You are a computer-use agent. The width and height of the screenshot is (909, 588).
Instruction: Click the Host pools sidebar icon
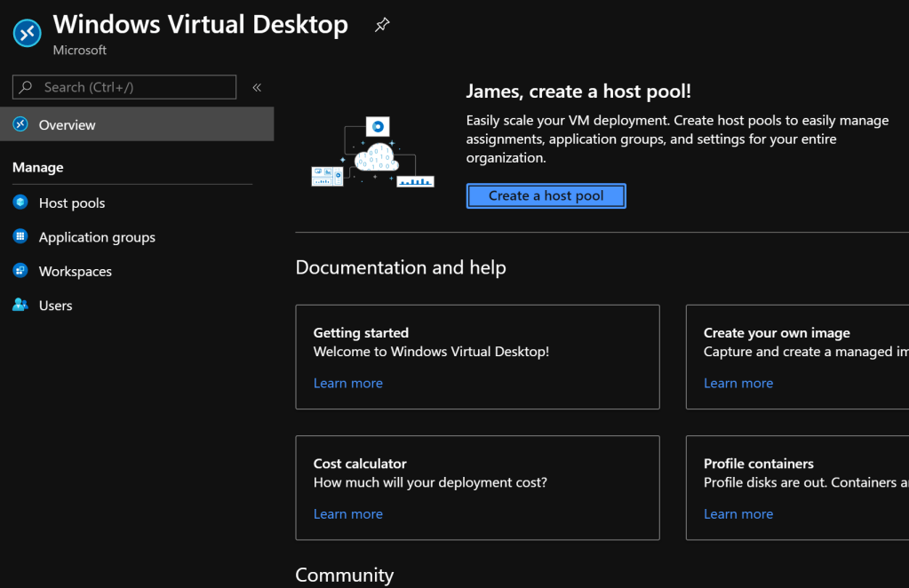[x=20, y=203]
